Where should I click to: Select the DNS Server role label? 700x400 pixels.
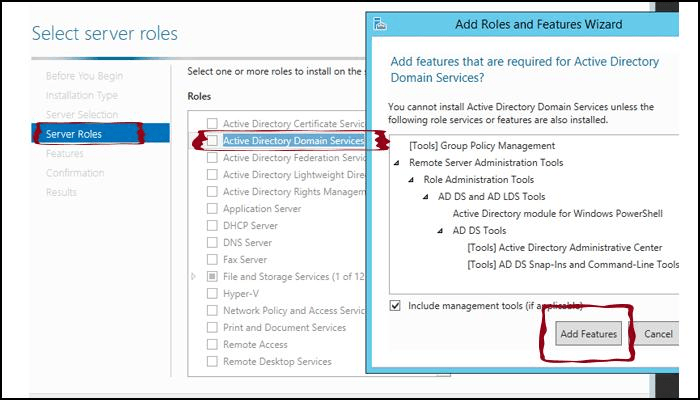click(247, 242)
